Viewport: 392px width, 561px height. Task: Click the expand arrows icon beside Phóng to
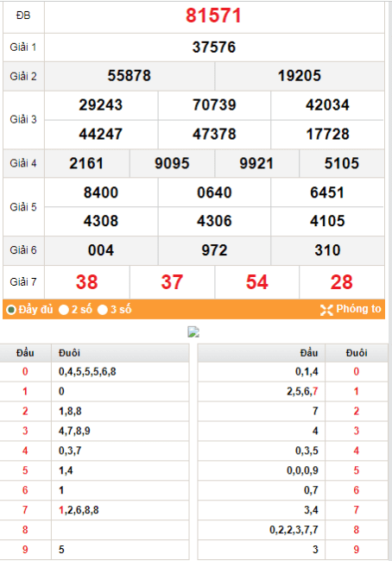[x=326, y=310]
